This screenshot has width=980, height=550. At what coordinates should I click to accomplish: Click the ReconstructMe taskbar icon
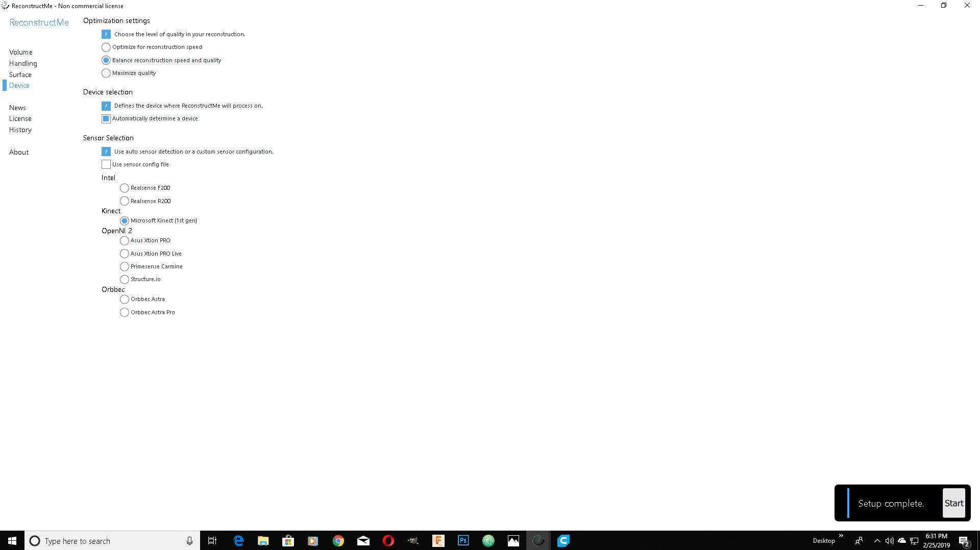pos(538,541)
